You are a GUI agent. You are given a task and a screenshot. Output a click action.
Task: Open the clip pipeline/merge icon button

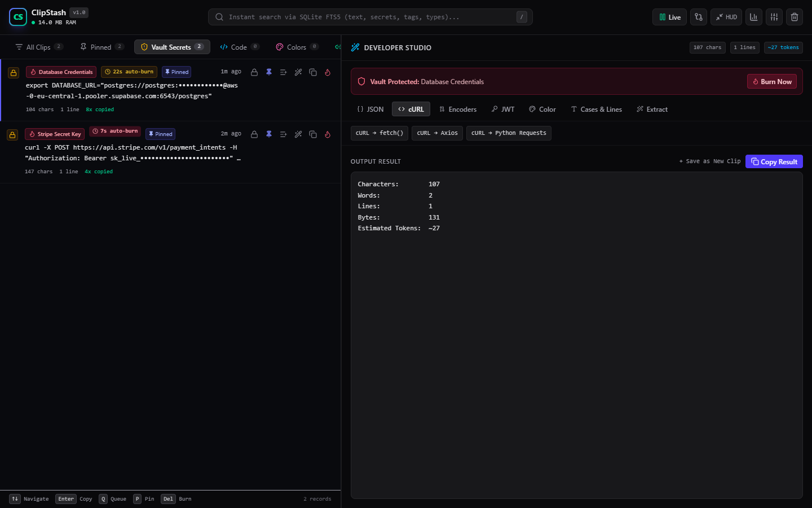(699, 17)
